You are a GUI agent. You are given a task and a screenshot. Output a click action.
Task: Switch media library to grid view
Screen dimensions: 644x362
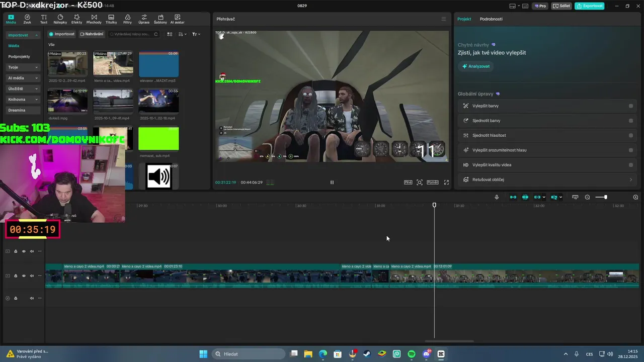click(x=170, y=34)
